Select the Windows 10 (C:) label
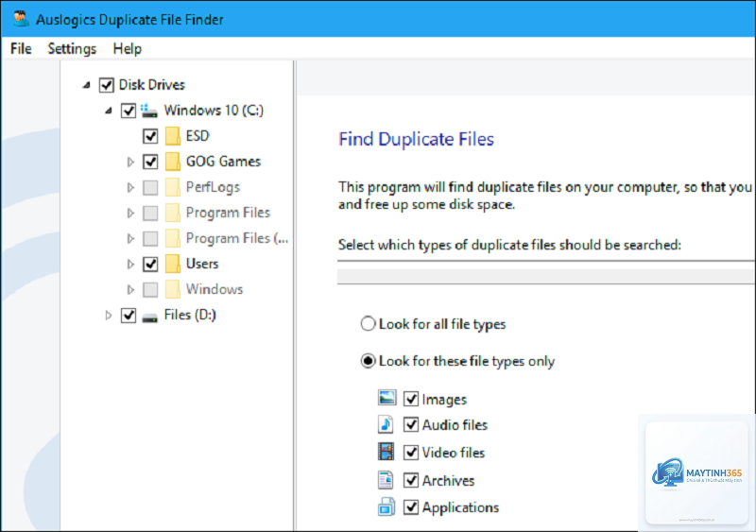Viewport: 756px width, 532px height. pyautogui.click(x=214, y=111)
